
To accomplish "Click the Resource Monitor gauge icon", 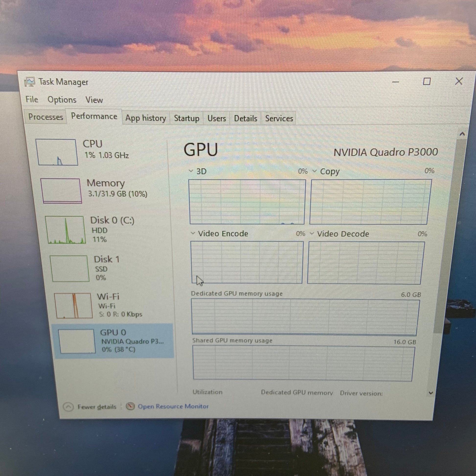I will coord(130,406).
